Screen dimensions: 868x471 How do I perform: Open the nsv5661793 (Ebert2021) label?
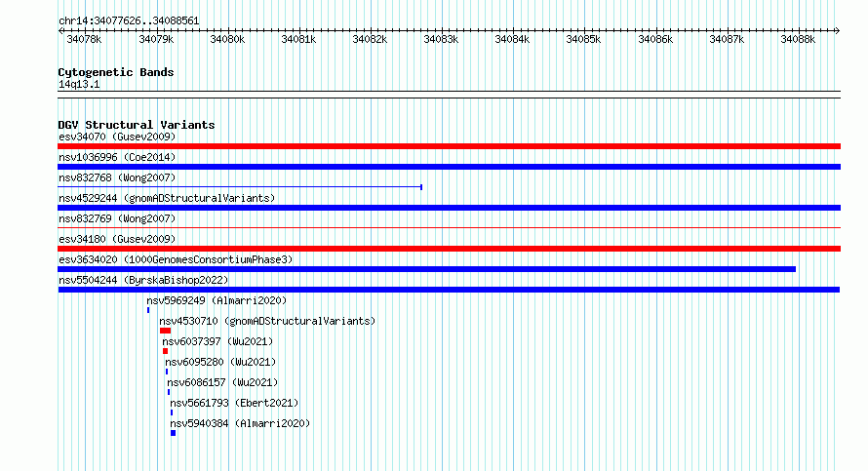coord(234,403)
